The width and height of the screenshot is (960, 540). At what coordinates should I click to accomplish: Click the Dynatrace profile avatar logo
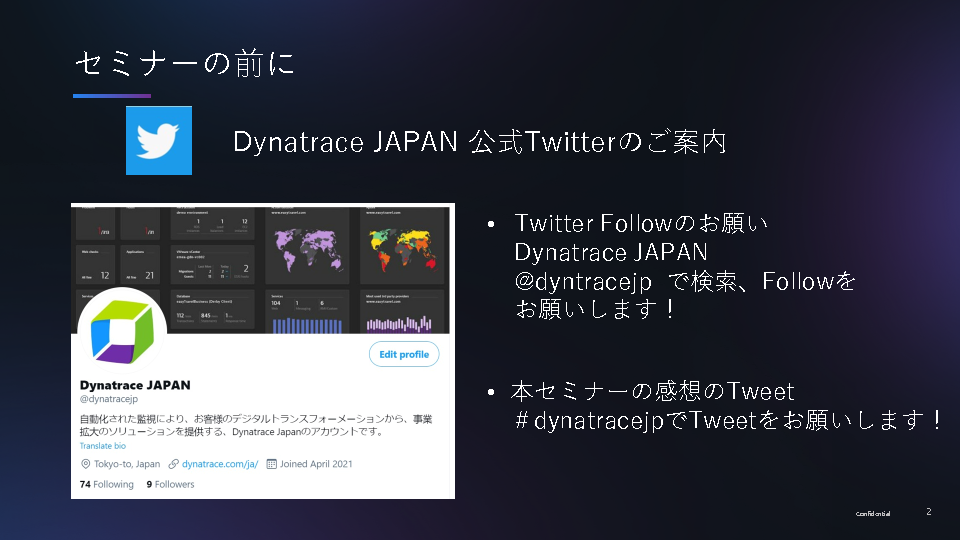pos(120,329)
